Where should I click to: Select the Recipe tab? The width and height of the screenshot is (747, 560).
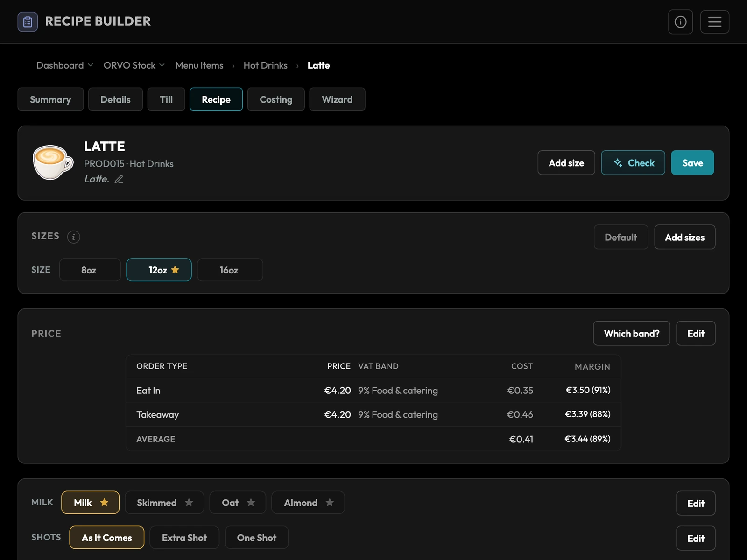pos(216,99)
